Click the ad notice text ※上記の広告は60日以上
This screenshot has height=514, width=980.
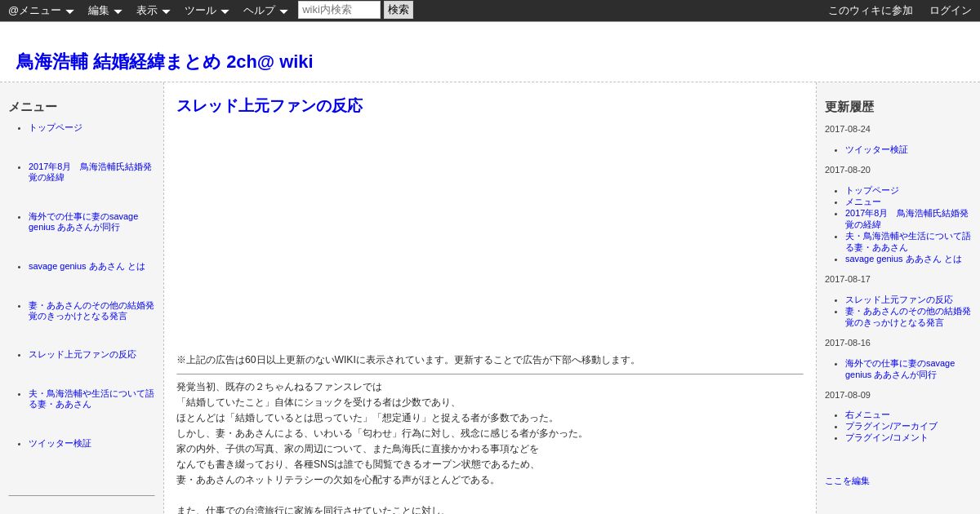[x=408, y=360]
